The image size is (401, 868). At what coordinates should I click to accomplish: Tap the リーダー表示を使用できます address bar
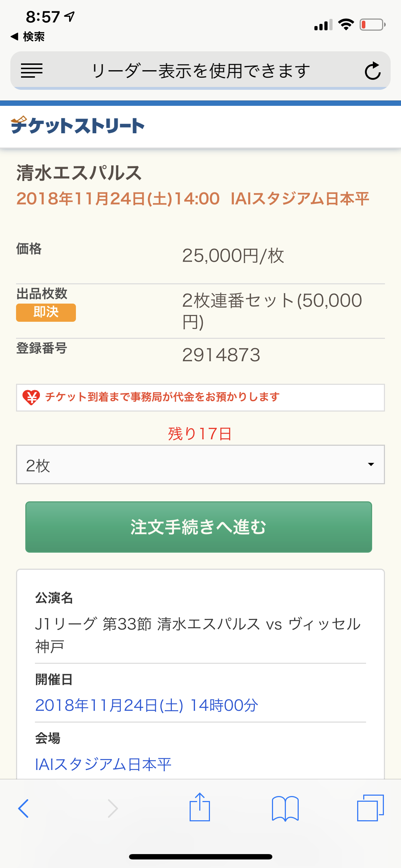pyautogui.click(x=200, y=71)
